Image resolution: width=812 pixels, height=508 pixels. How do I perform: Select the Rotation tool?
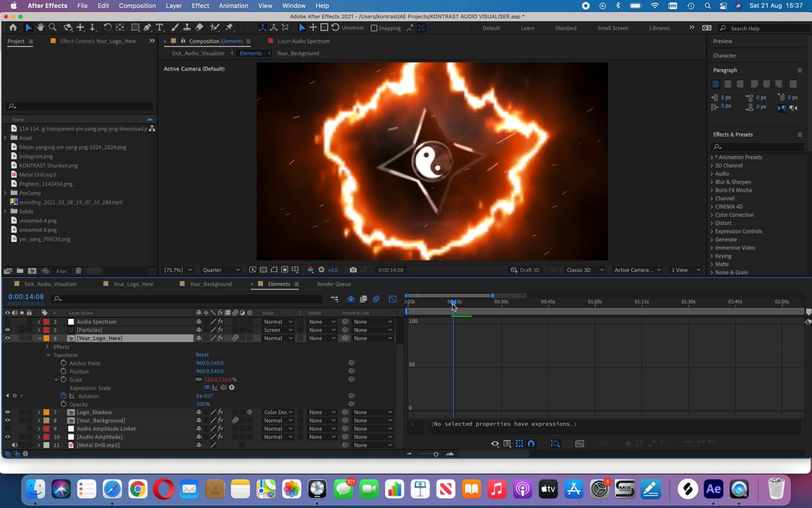pos(107,28)
